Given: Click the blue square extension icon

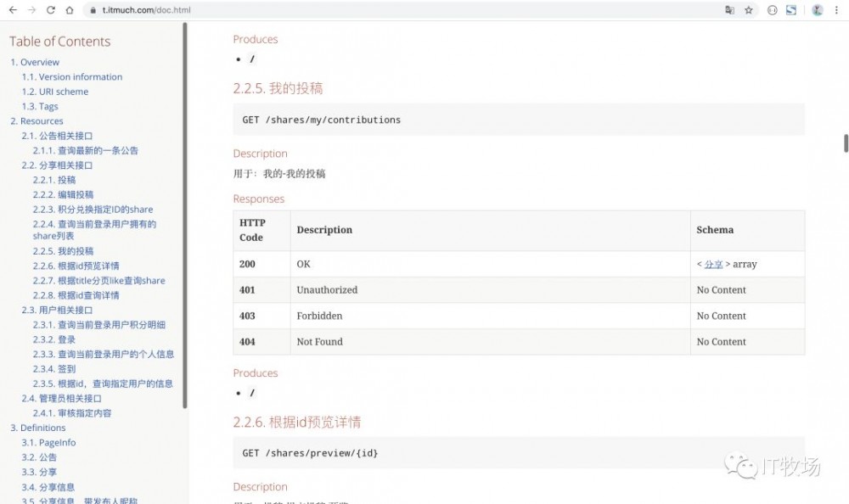Looking at the screenshot, I should tap(791, 9).
